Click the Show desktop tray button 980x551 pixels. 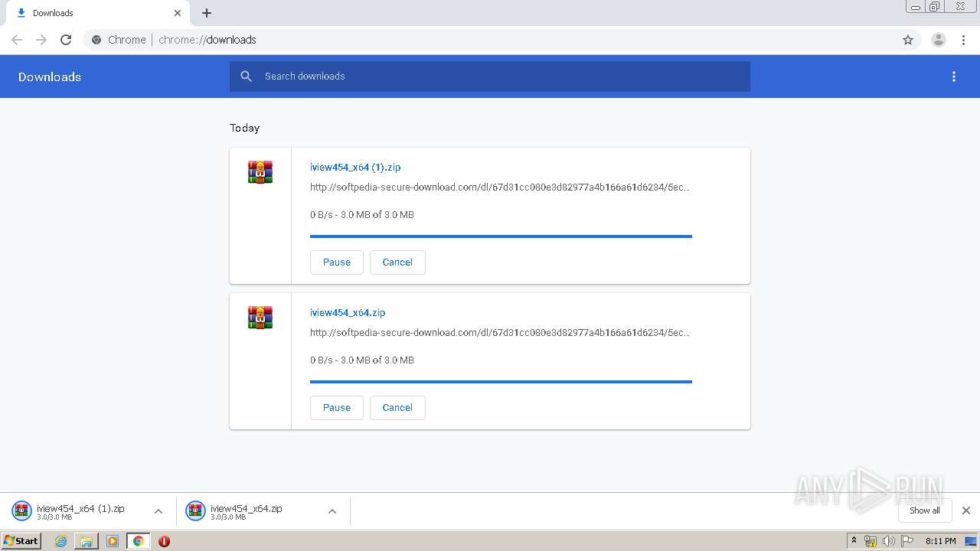coord(971,541)
